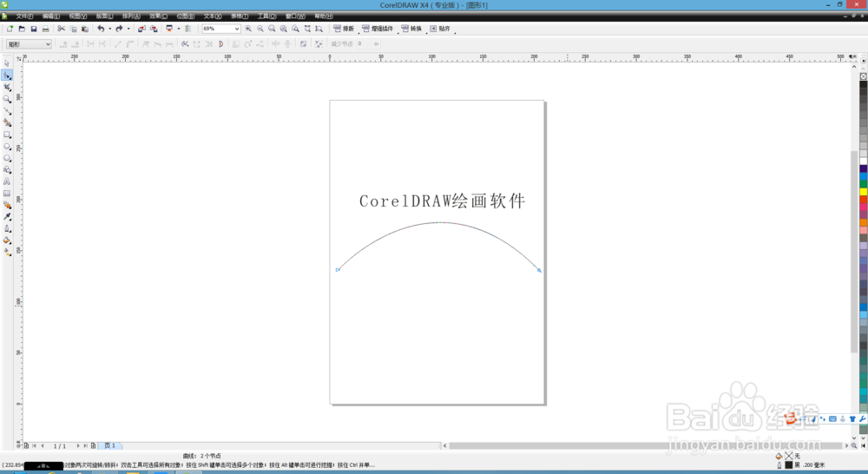This screenshot has height=474, width=868.
Task: Click the Elastic mode toolbar icon
Action: pos(303,43)
